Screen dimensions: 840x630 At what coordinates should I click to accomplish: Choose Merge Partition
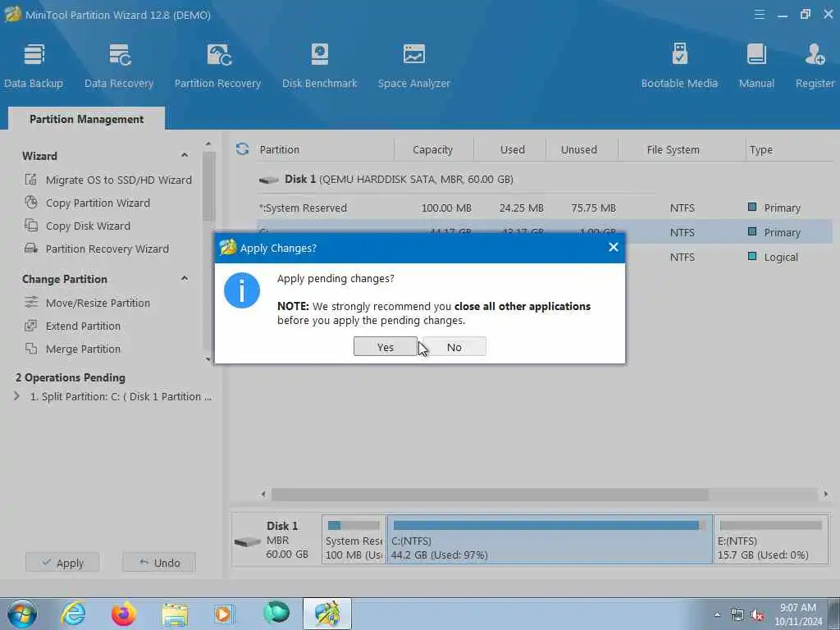[x=73, y=349]
